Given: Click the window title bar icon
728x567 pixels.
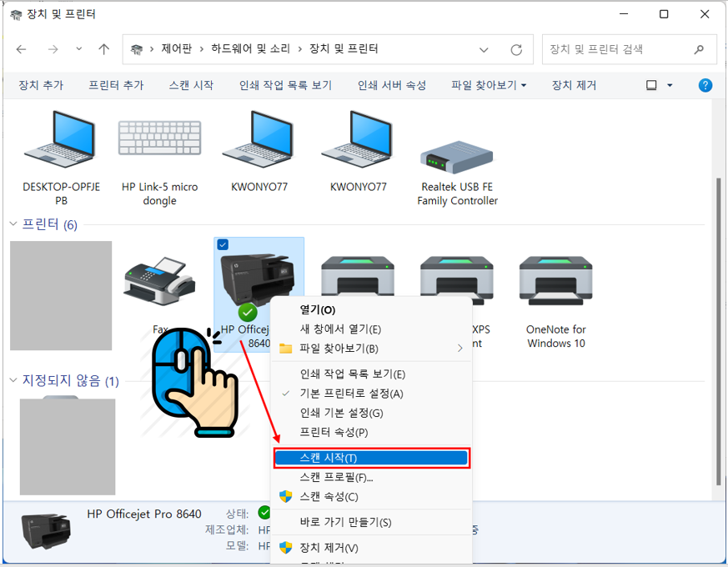Looking at the screenshot, I should coord(16,15).
